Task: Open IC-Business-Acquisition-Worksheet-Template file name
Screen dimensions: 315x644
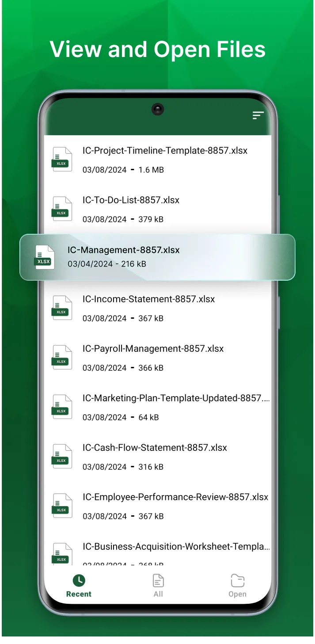Action: 176,547
